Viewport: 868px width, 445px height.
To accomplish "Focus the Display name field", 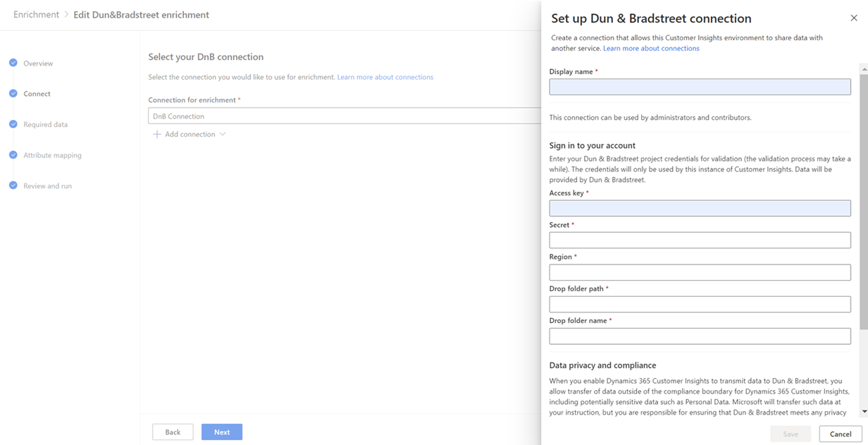I will click(700, 87).
